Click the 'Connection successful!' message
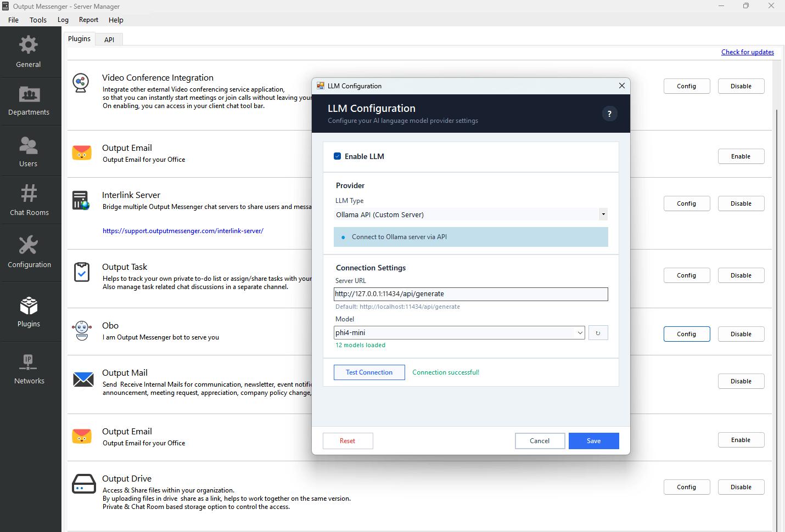Viewport: 785px width, 532px height. 446,372
